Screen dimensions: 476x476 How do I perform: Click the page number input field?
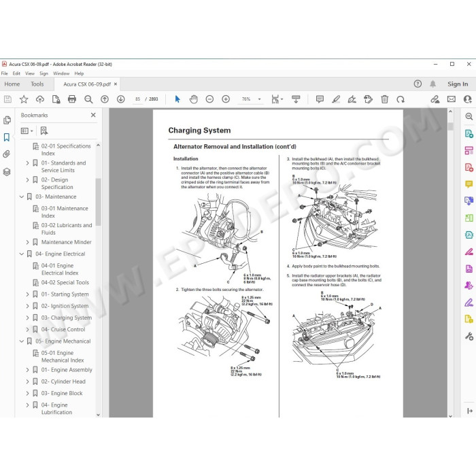138,99
